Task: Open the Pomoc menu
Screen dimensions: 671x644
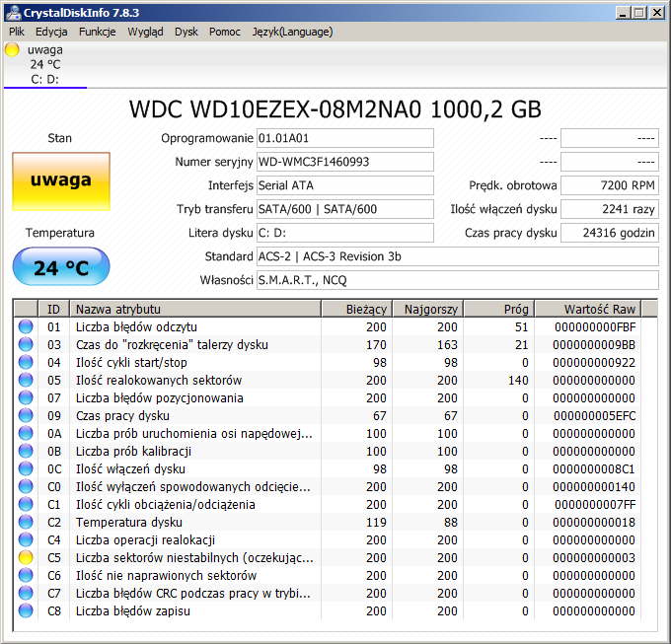Action: point(225,32)
